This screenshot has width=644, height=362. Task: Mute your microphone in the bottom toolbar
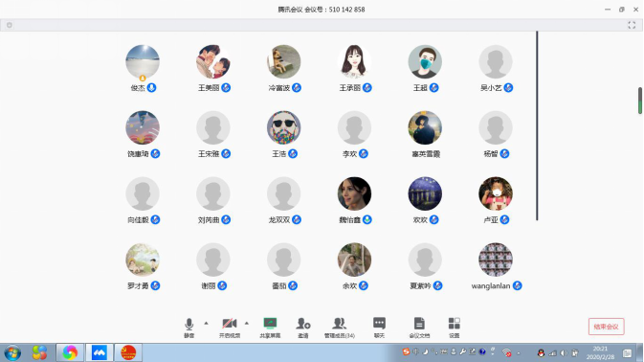(189, 328)
